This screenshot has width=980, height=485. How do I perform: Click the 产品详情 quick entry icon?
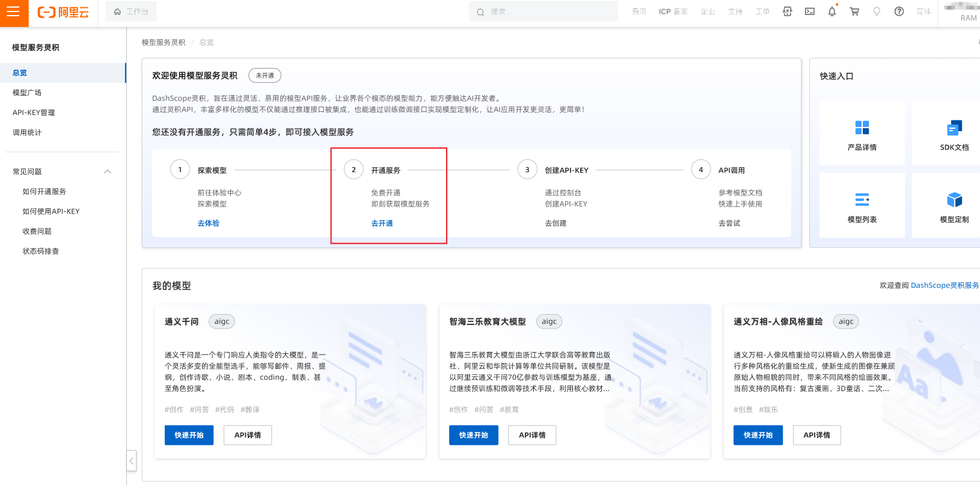(x=862, y=128)
